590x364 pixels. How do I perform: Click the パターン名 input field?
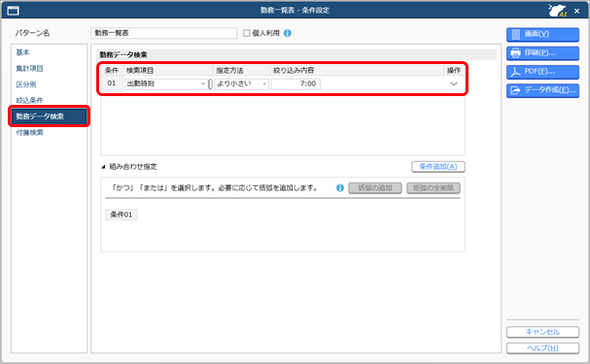163,33
